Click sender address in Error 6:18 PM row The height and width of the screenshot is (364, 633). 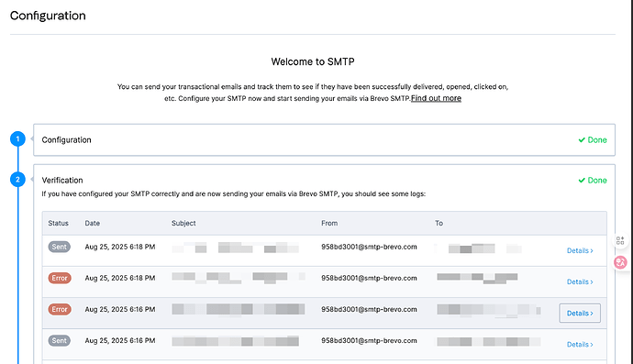coord(369,278)
